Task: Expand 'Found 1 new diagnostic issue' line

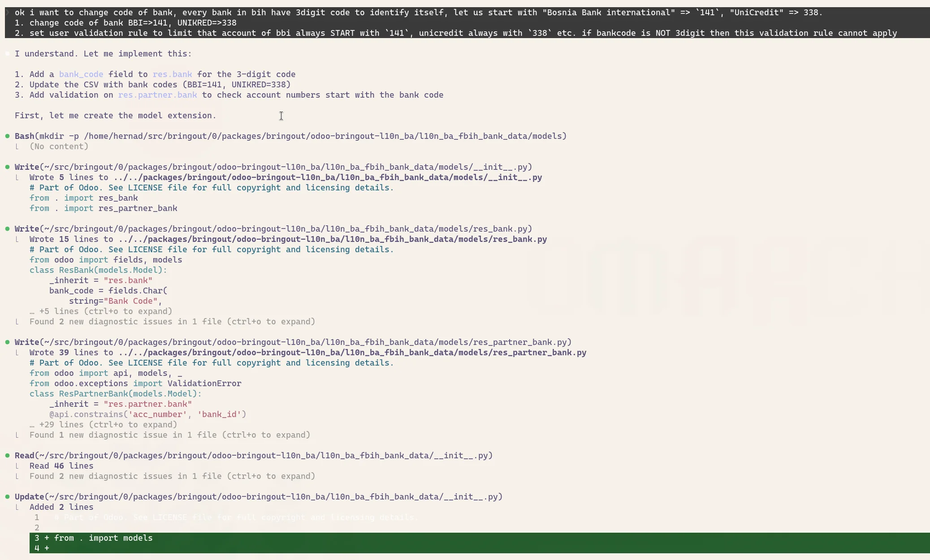Action: click(170, 435)
